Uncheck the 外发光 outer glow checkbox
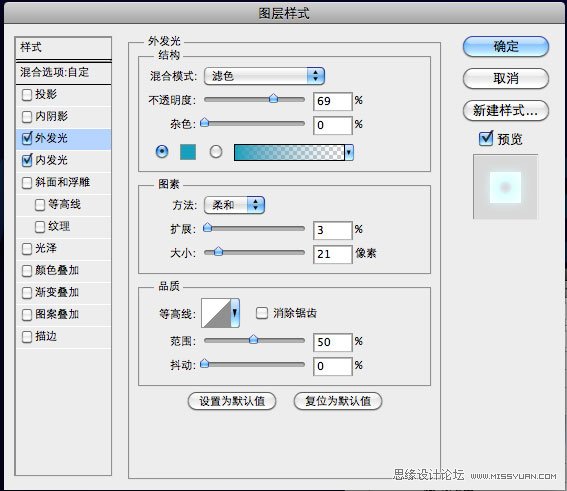This screenshot has width=567, height=491. (27, 138)
